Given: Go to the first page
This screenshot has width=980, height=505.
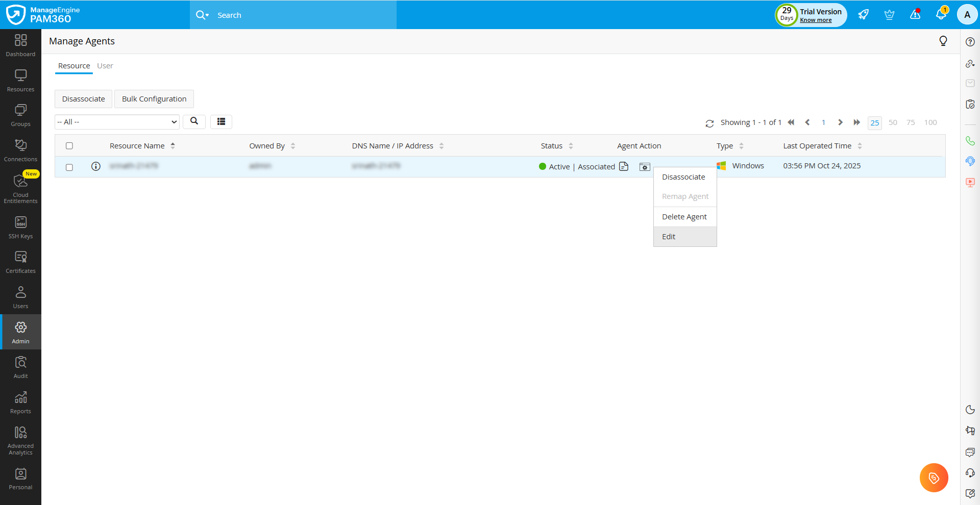Looking at the screenshot, I should tap(791, 122).
